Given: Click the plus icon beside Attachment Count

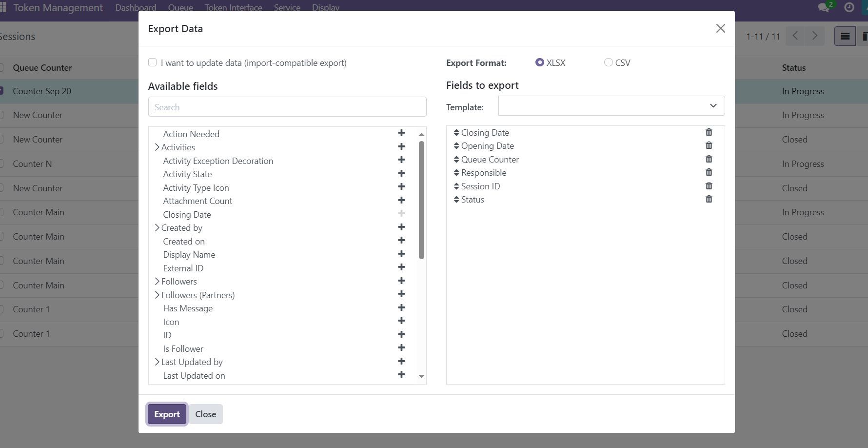Looking at the screenshot, I should point(401,201).
